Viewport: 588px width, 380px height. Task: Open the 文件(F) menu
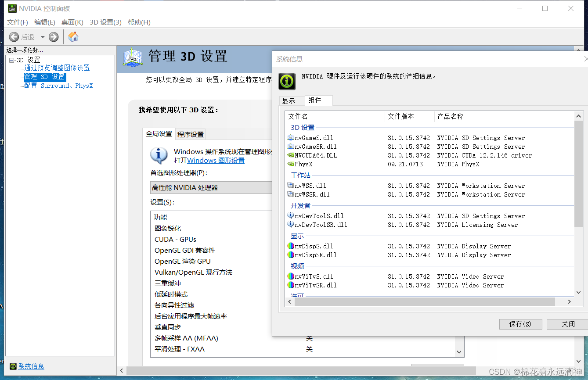pos(17,22)
